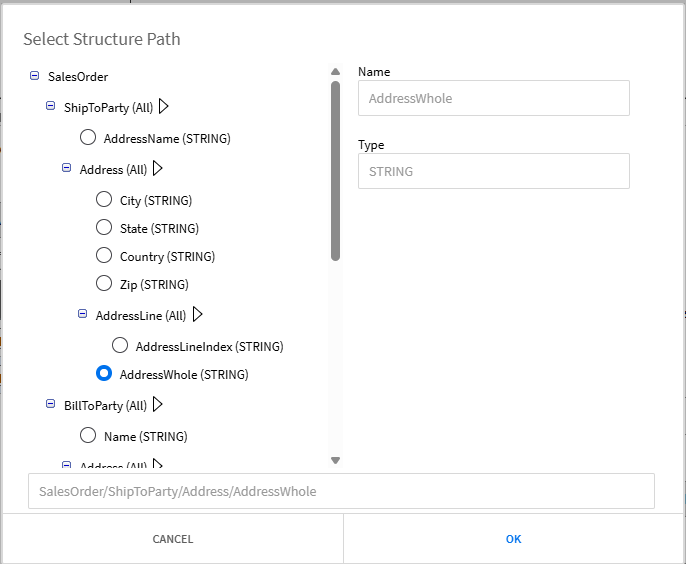Image resolution: width=686 pixels, height=564 pixels.
Task: Select the Zip (STRING) radio button
Action: 104,284
